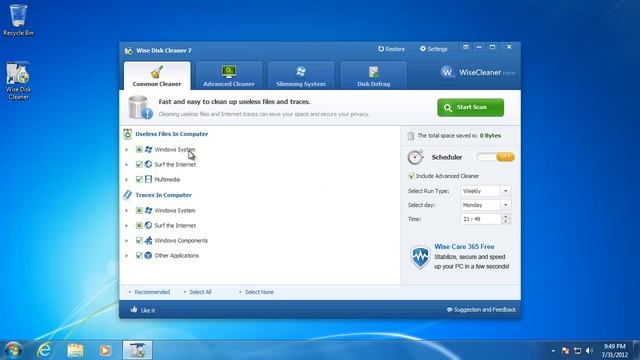The height and width of the screenshot is (360, 640).
Task: Expand Windows System under Useless Files
Action: [x=127, y=150]
